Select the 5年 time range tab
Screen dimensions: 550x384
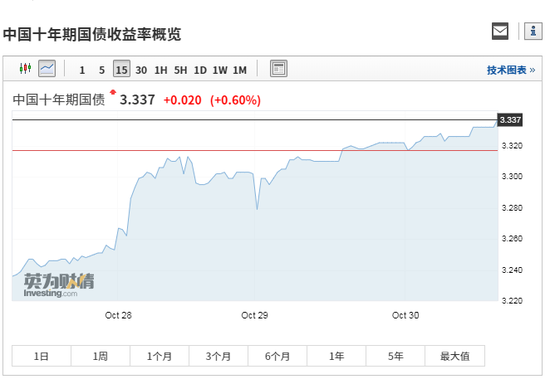coord(395,356)
